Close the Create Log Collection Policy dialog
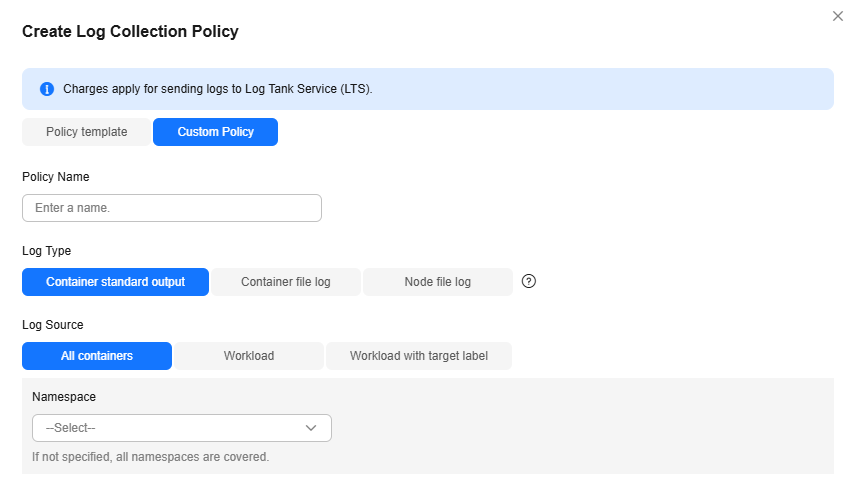This screenshot has width=855, height=482. click(838, 16)
